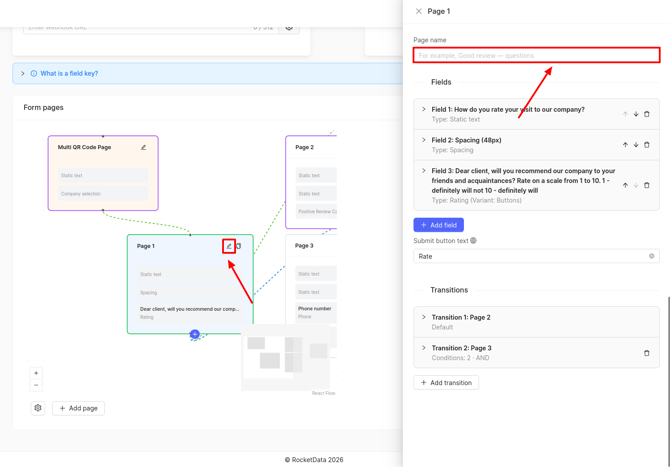Expand Field 3 rating details
Viewport: 670px width, 467px height.
423,170
